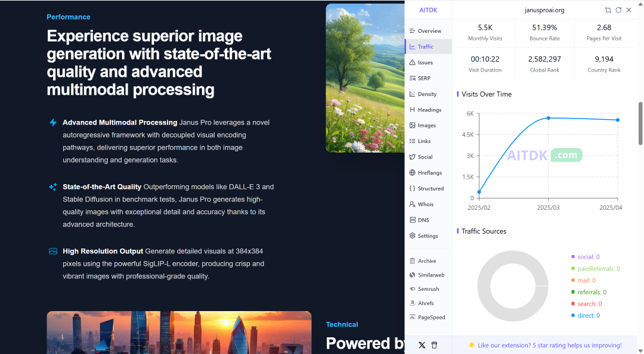Click the Traffic Sources heading
This screenshot has width=644, height=354.
click(x=484, y=231)
